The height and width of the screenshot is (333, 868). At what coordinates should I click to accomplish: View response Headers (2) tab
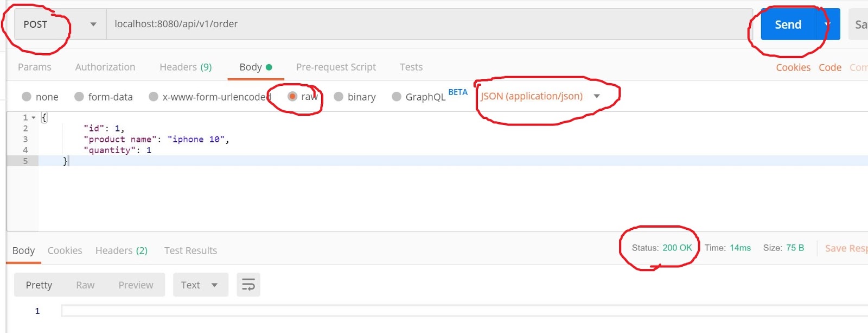click(121, 250)
